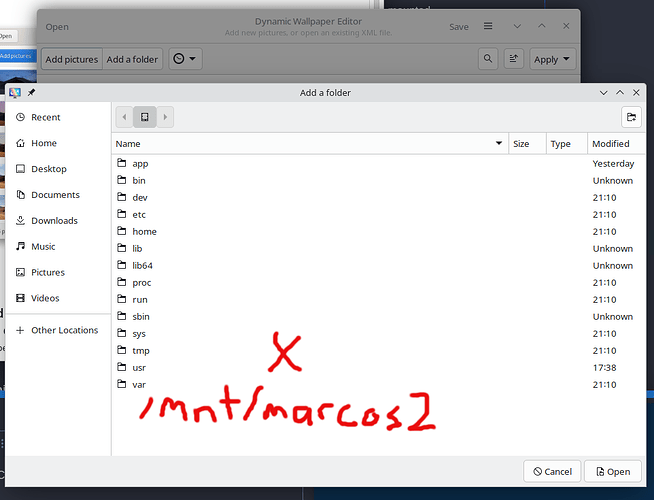Click the root location path button

click(145, 117)
